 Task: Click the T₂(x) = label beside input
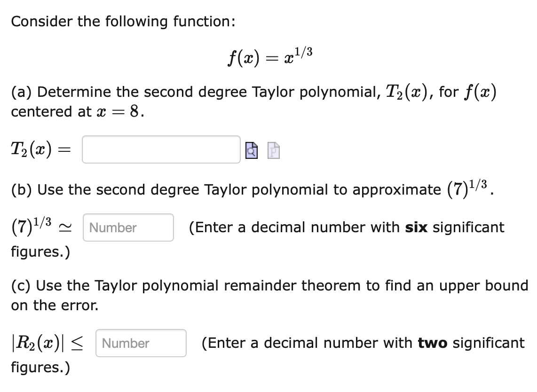(x=41, y=149)
